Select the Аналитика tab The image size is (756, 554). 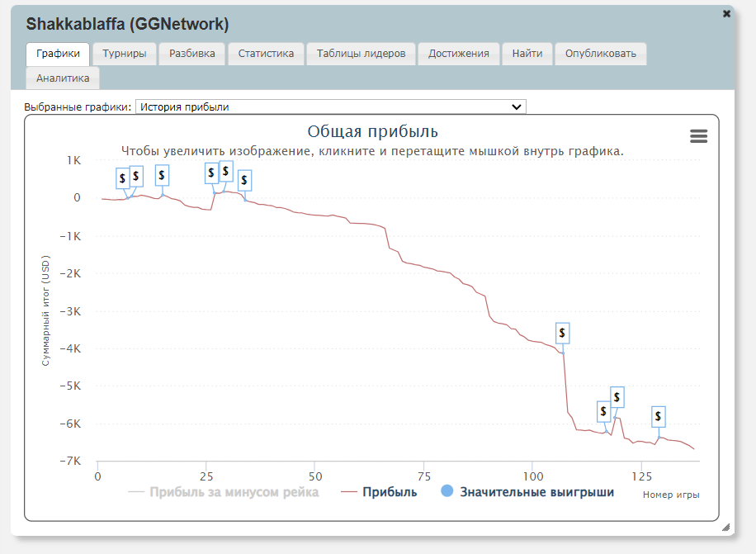pyautogui.click(x=63, y=78)
